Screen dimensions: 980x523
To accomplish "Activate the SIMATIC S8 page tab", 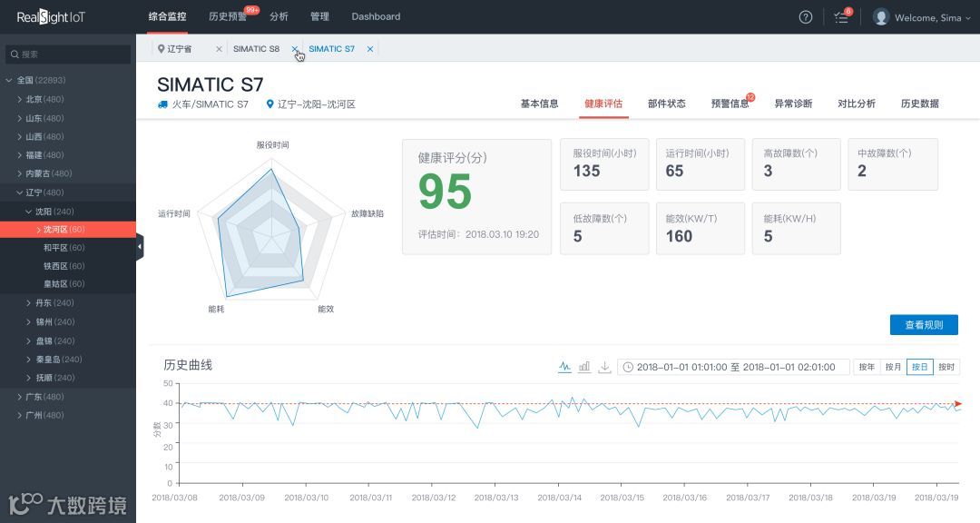I will 256,49.
